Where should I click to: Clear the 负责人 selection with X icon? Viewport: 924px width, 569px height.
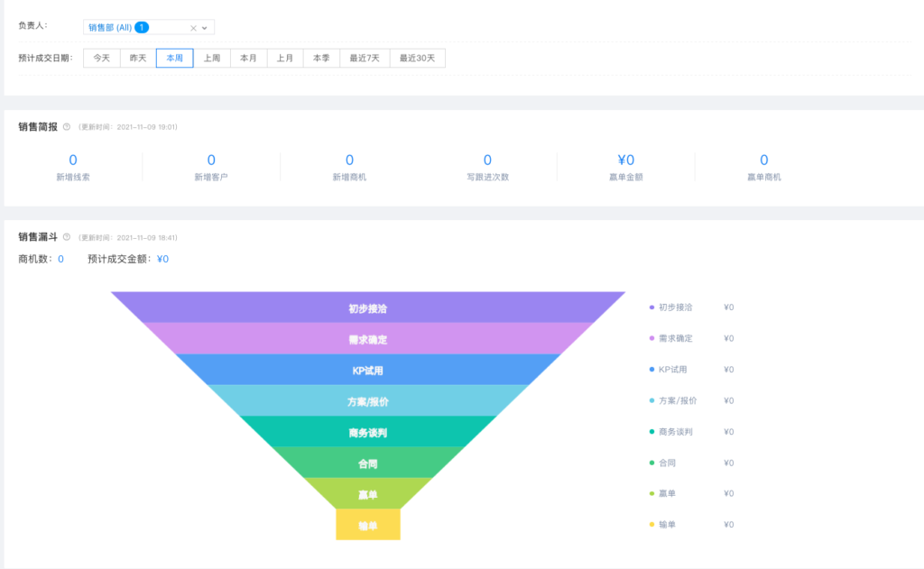point(193,28)
